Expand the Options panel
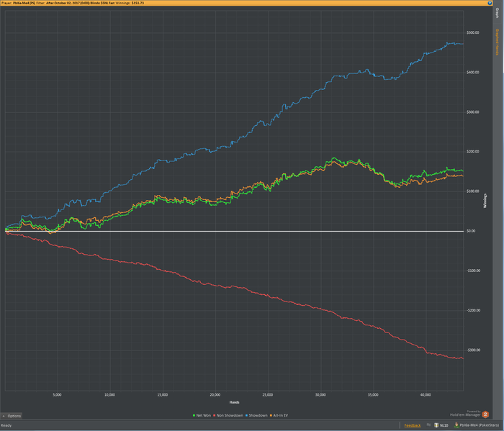 click(12, 416)
